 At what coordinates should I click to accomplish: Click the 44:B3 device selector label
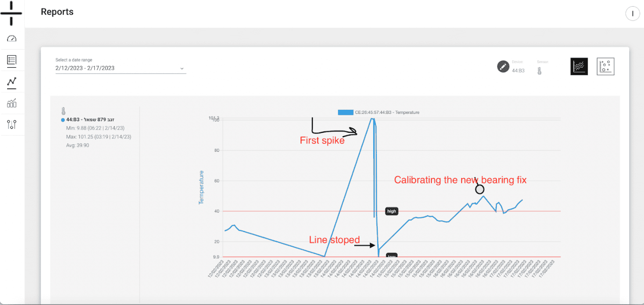[518, 70]
